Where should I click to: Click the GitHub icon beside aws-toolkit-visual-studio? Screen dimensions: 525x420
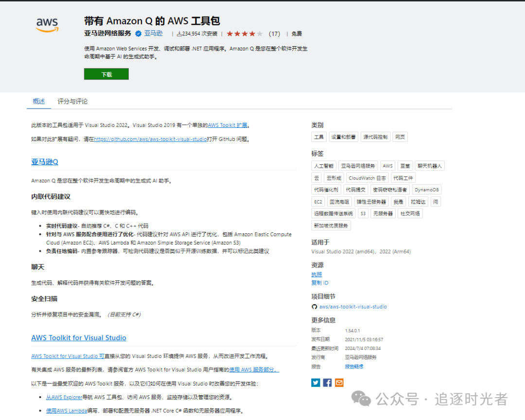pos(314,306)
